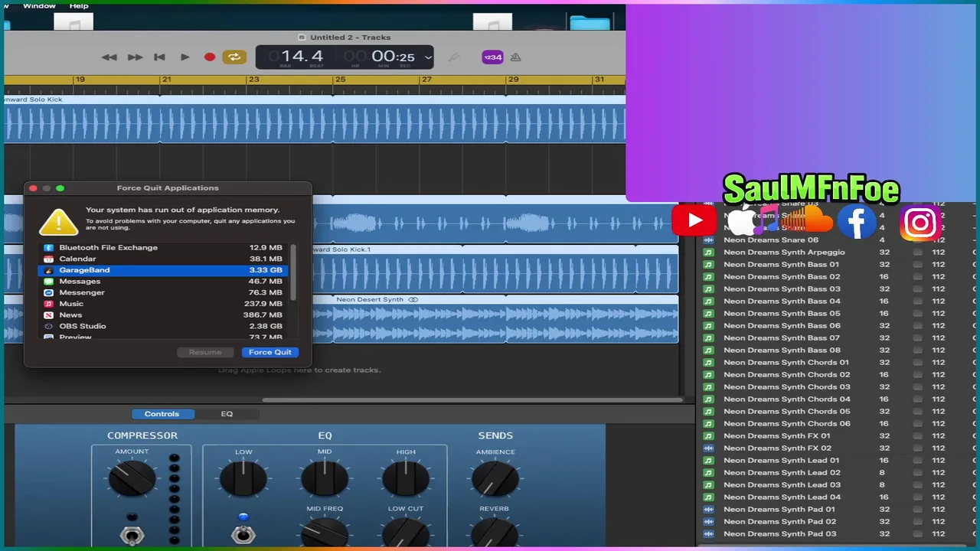Select loop Neon Dreams Synth Pad 03
The image size is (980, 551).
[x=779, y=533]
